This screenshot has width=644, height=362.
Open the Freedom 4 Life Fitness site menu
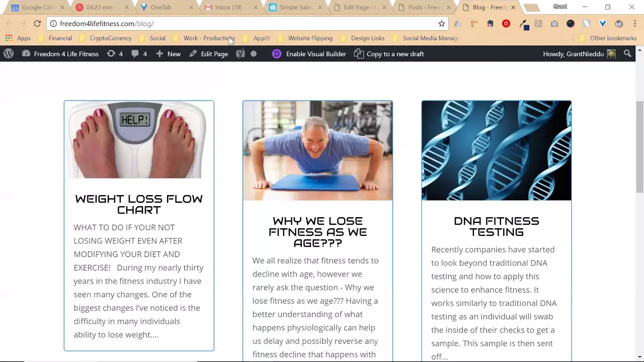point(60,54)
